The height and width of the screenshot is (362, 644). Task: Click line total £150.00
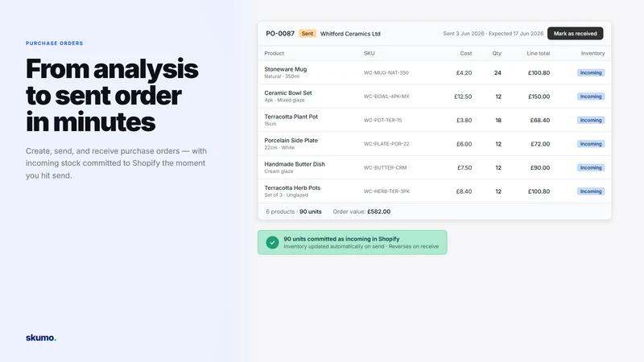(539, 97)
